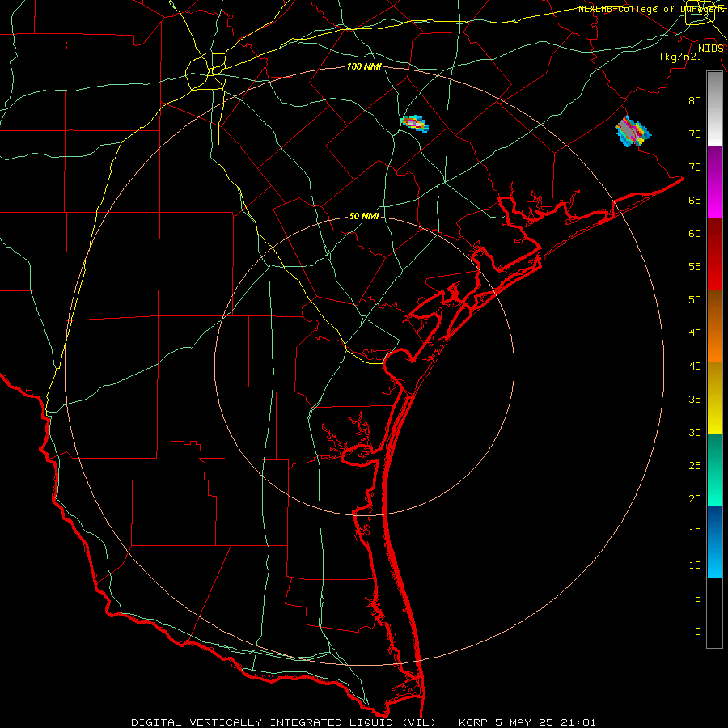Click the purple color scale segment near 70
This screenshot has width=728, height=728.
(714, 164)
